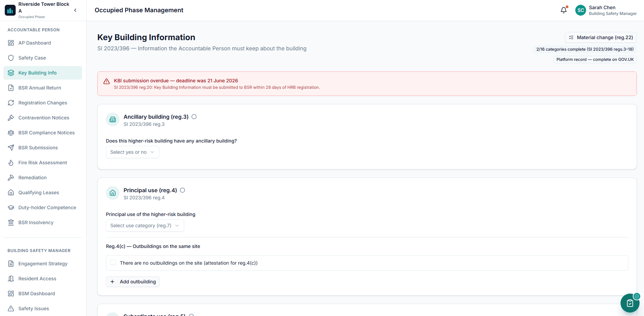Click the 2/16 categories complete badge

[x=585, y=49]
